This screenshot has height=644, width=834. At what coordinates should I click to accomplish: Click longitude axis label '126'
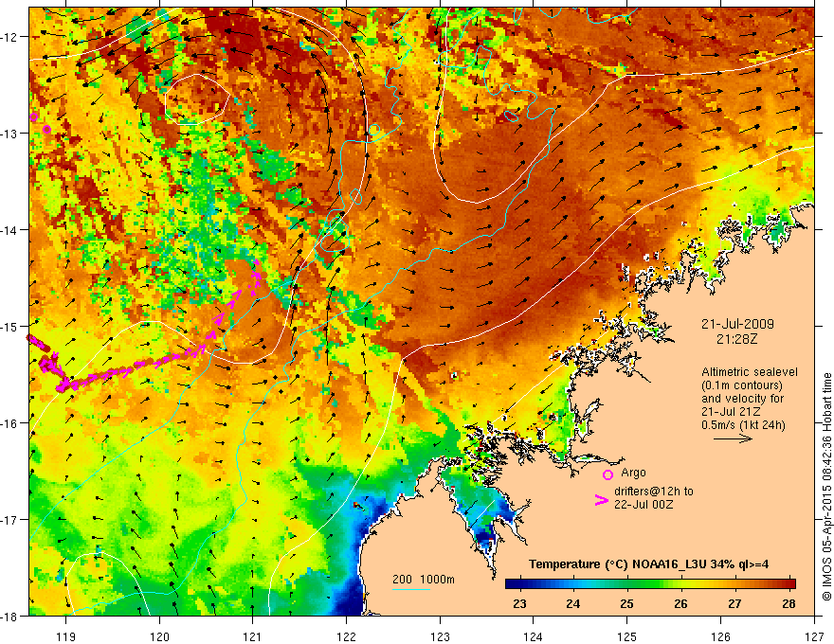click(x=720, y=636)
